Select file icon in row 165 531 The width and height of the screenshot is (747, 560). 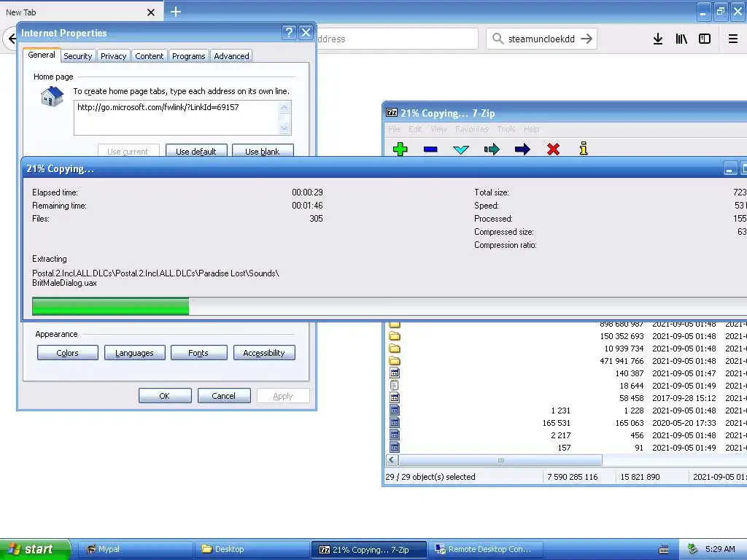coord(395,423)
